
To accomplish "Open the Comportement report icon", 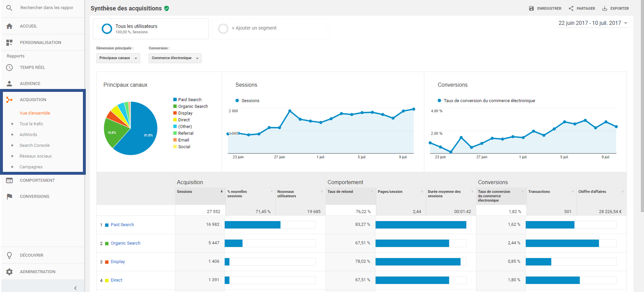I will click(x=9, y=180).
